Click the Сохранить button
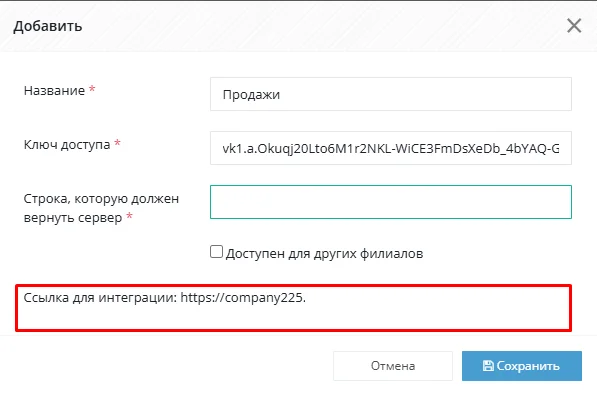597x394 pixels. (x=522, y=366)
